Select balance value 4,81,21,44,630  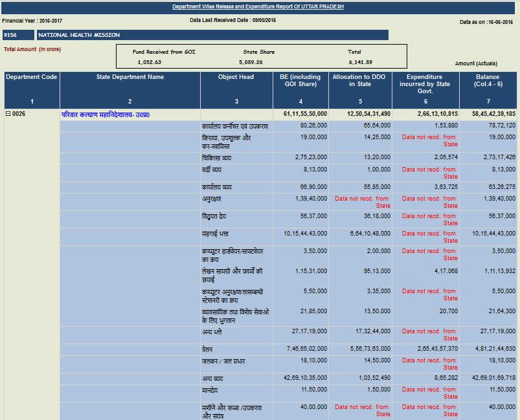[x=495, y=348]
